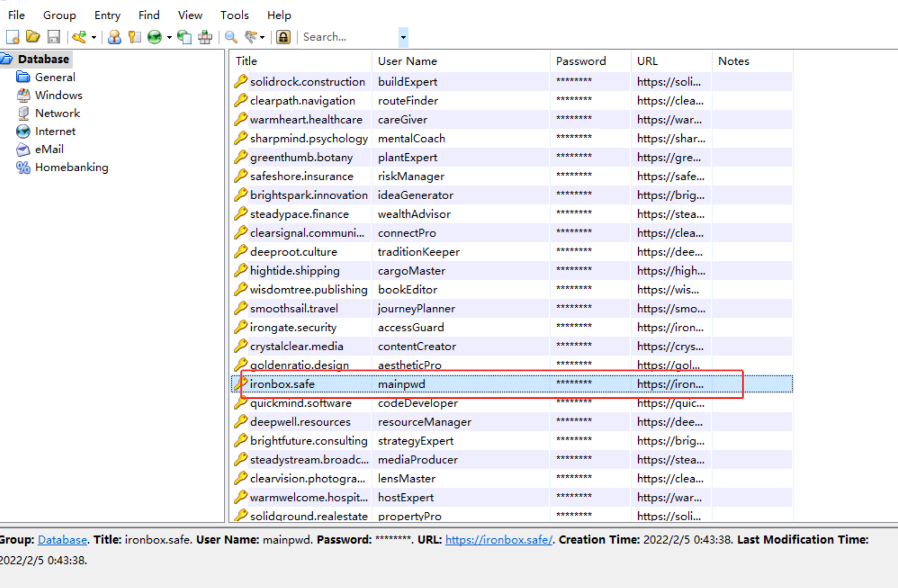Click the Perform Auto-Type toolbar icon

click(x=205, y=37)
